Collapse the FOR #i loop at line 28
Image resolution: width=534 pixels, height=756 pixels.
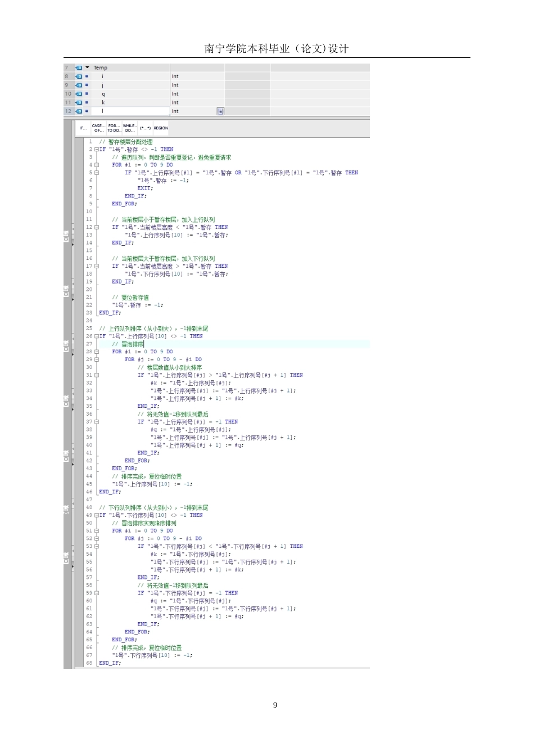click(x=96, y=352)
